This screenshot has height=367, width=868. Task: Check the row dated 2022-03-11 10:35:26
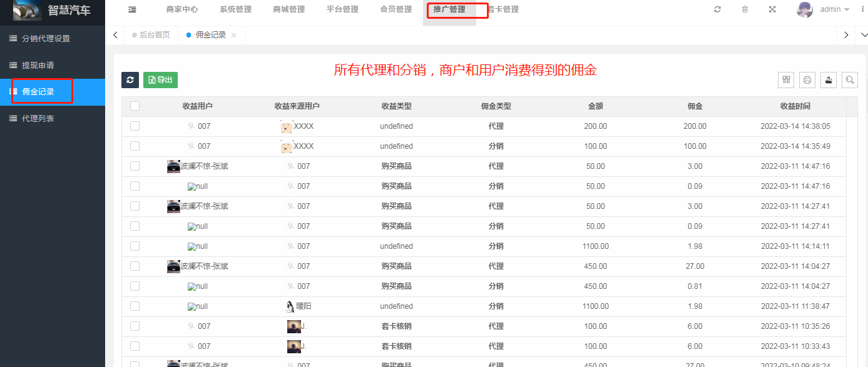[x=135, y=326]
